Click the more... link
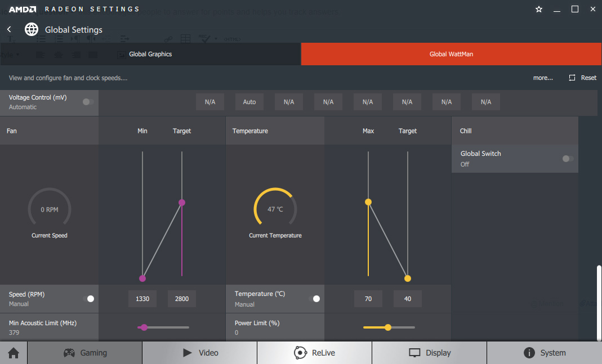Image resolution: width=602 pixels, height=364 pixels. [543, 78]
